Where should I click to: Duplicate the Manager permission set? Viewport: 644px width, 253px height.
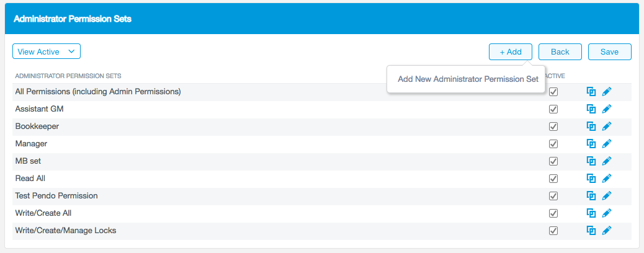(591, 144)
